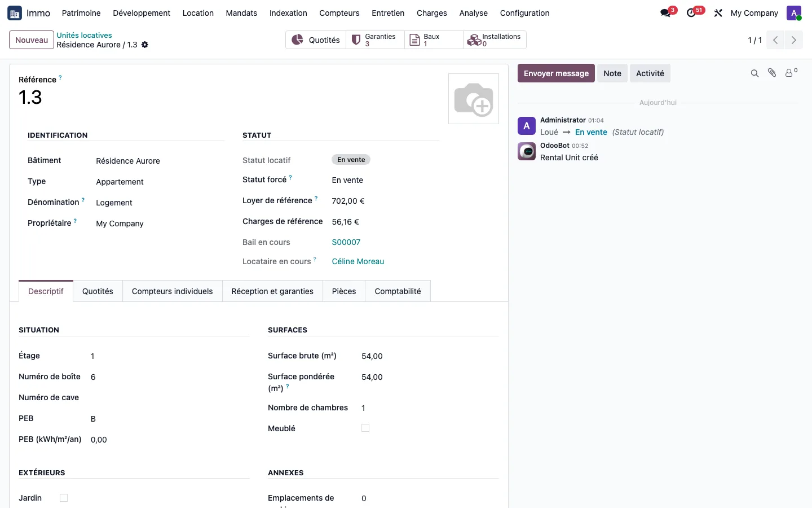Open the Immo app home icon
Screen dimensions: 812x508
coord(15,13)
